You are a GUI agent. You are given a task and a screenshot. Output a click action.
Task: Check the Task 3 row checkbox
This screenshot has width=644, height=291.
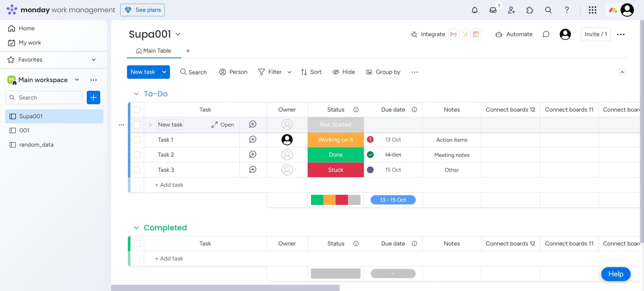point(137,170)
